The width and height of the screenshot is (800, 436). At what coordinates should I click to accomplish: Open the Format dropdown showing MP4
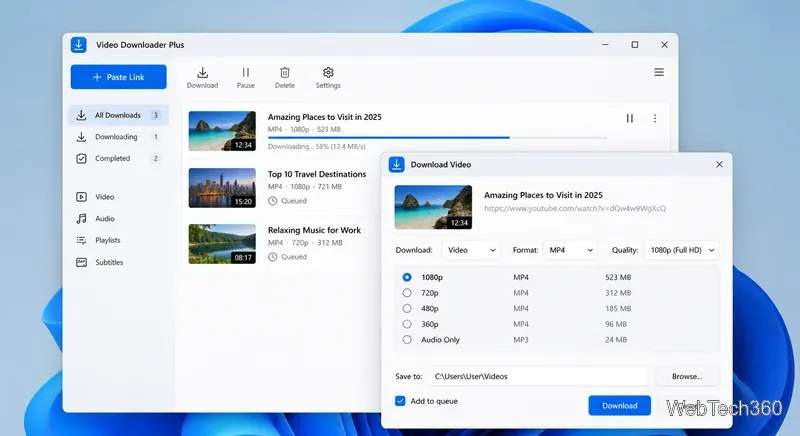click(x=570, y=250)
